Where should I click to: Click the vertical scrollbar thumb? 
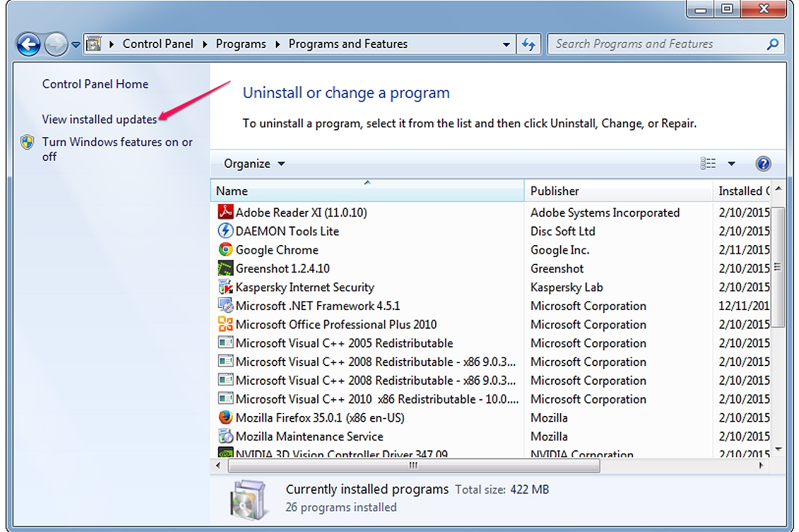[x=778, y=266]
